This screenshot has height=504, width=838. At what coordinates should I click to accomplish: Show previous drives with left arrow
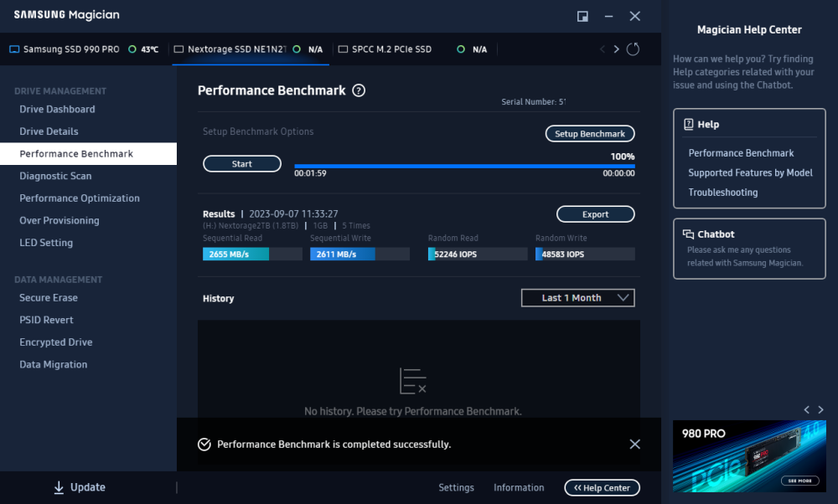[603, 49]
